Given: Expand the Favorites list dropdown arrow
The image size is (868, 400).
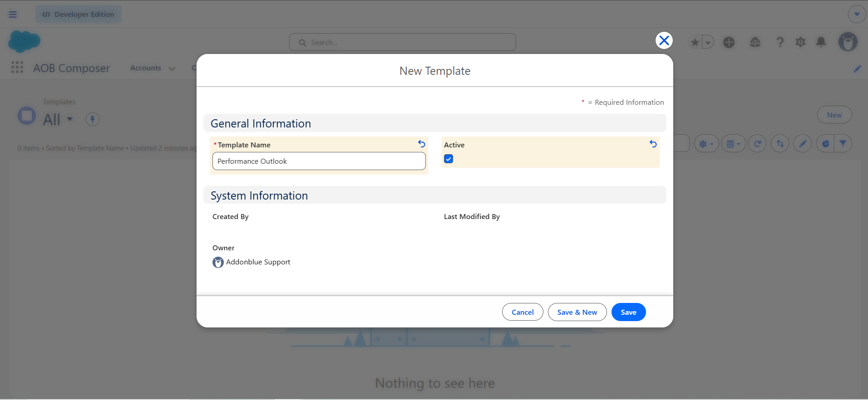Looking at the screenshot, I should 708,43.
